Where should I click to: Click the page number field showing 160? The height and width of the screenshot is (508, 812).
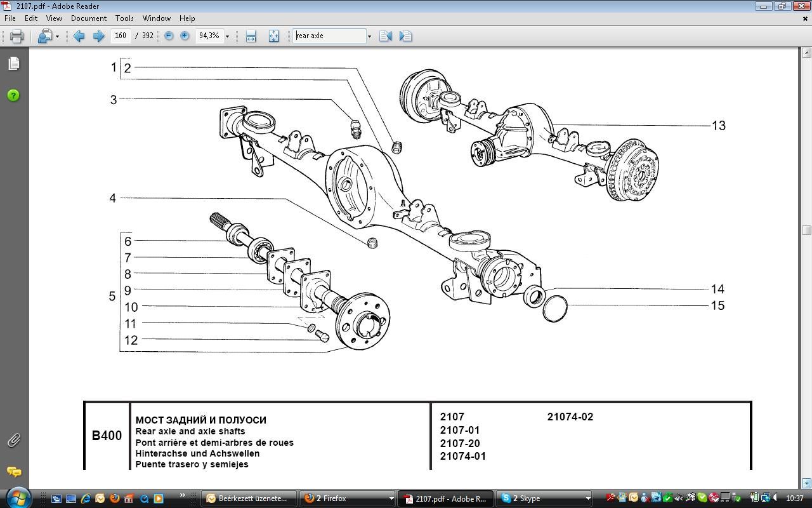coord(121,36)
